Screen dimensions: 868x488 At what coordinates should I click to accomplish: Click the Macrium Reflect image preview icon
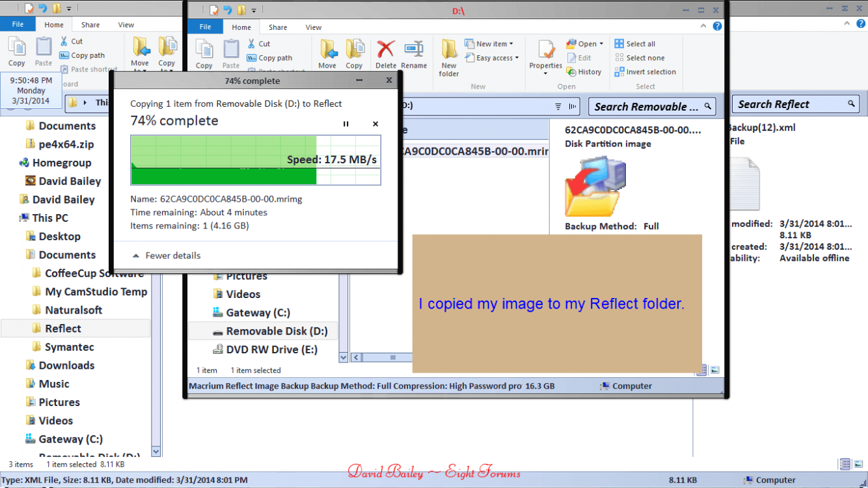(x=595, y=186)
